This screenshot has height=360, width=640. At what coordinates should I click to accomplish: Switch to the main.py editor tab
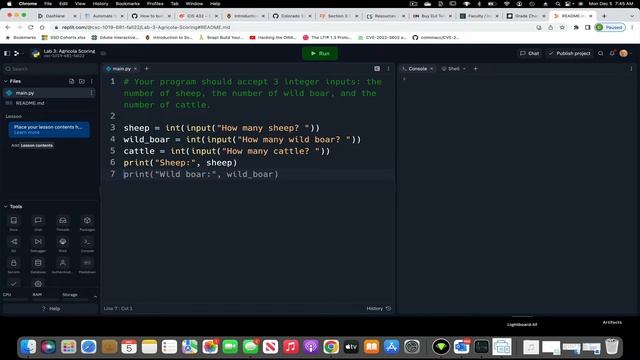click(x=121, y=69)
